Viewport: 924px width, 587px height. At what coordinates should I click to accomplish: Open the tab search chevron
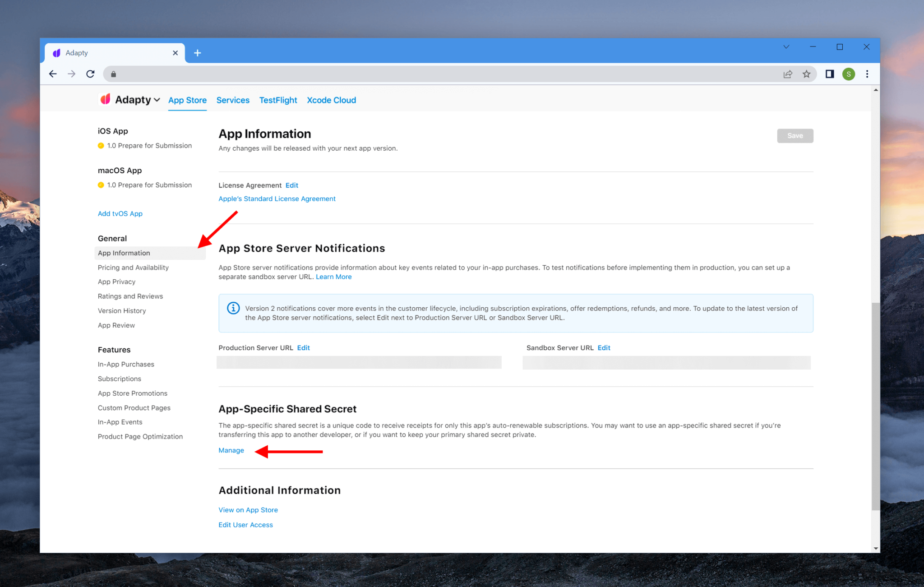786,47
